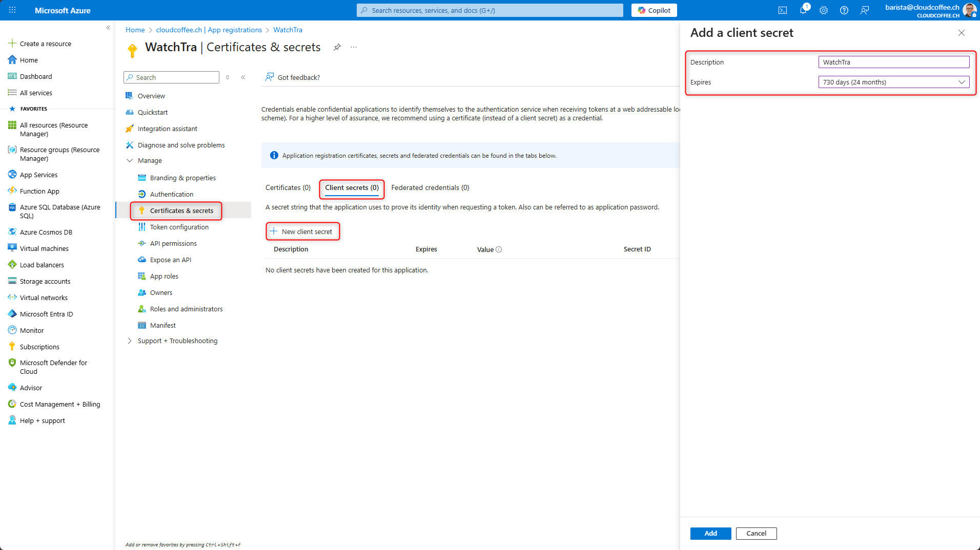This screenshot has width=980, height=550.
Task: Click the help question mark icon
Action: [844, 10]
